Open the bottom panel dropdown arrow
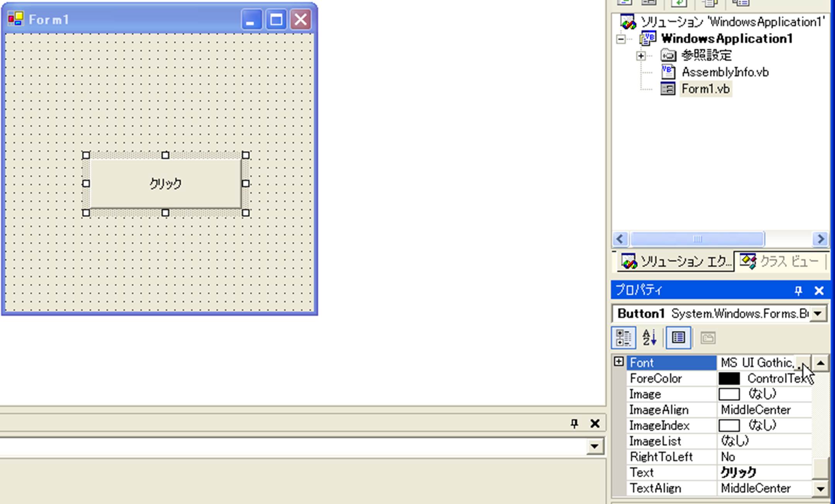The height and width of the screenshot is (504, 835). (594, 447)
